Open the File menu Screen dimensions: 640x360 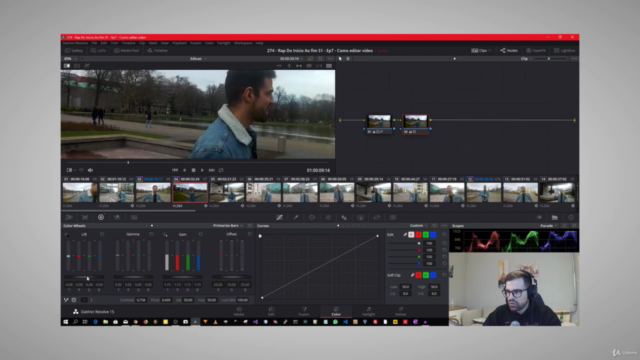tap(94, 43)
